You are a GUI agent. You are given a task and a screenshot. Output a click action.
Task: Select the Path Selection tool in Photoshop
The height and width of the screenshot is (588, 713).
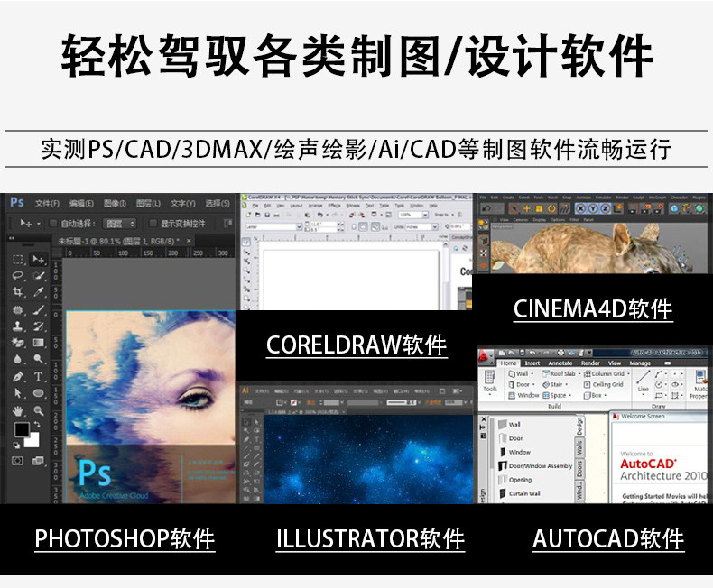pos(18,393)
